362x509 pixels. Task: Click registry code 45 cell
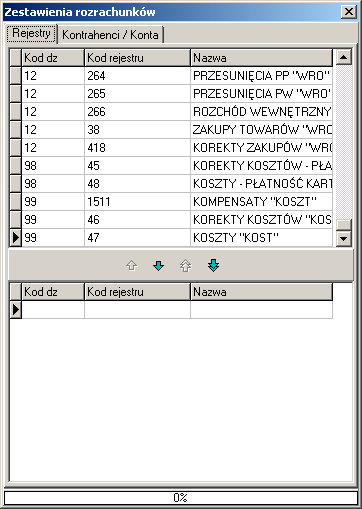click(x=137, y=166)
